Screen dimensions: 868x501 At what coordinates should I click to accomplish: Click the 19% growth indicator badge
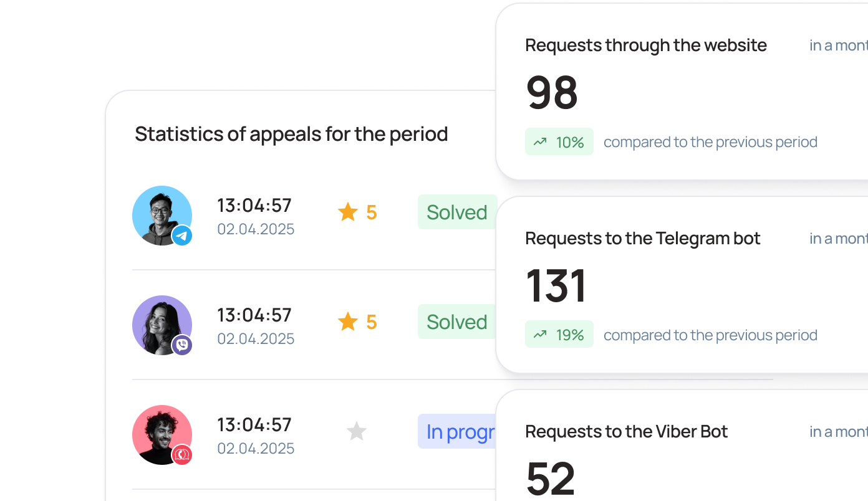[559, 335]
